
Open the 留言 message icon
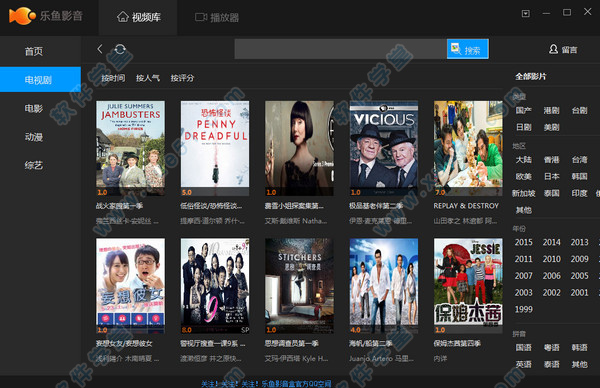tap(553, 49)
